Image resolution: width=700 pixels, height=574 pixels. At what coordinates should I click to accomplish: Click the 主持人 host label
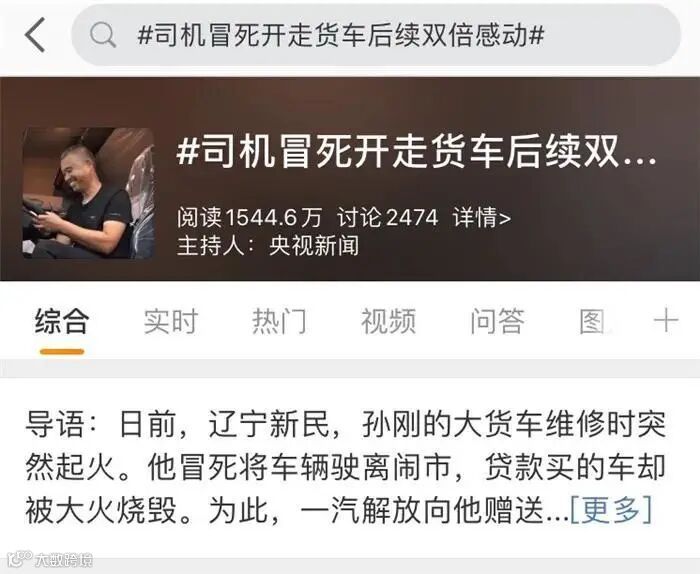click(210, 245)
